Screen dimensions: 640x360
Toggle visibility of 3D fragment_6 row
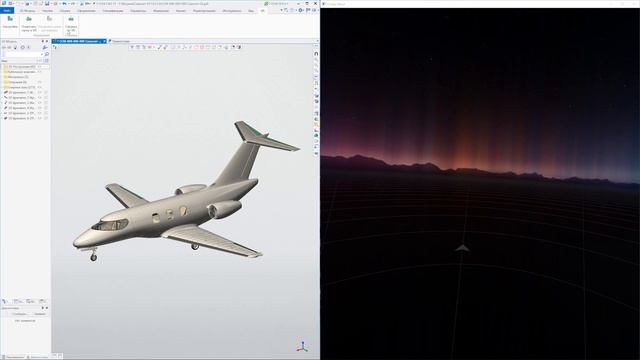(x=40, y=118)
